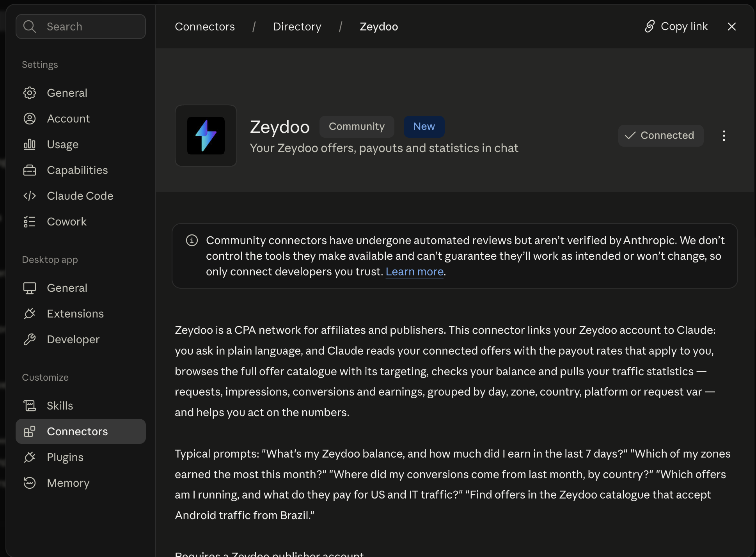This screenshot has height=557, width=756.
Task: Click the Desktop app section heading
Action: [x=50, y=260]
